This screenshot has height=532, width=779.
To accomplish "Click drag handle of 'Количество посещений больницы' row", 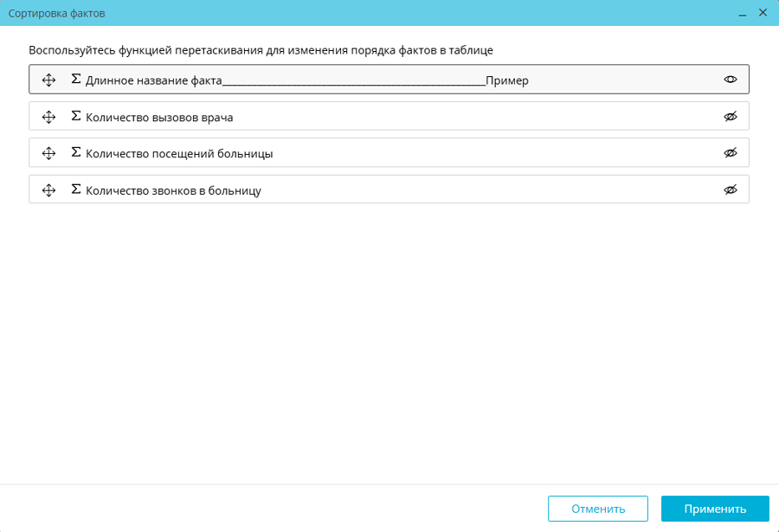I will [x=48, y=153].
